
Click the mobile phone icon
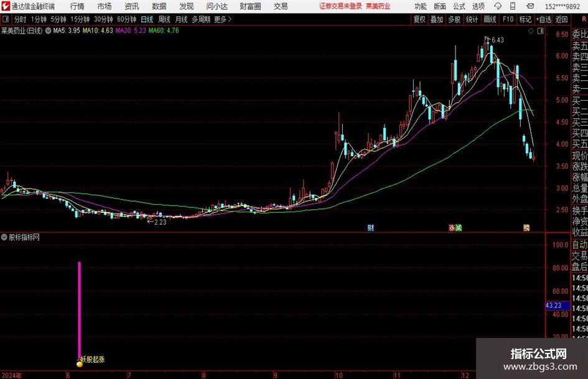513,6
